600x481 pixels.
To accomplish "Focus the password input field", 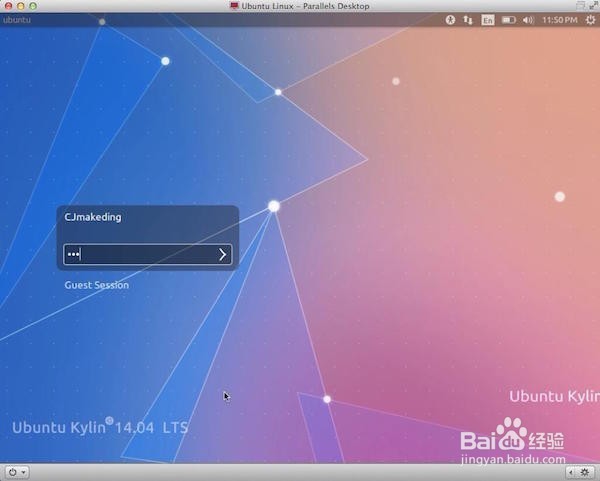I will tap(148, 254).
